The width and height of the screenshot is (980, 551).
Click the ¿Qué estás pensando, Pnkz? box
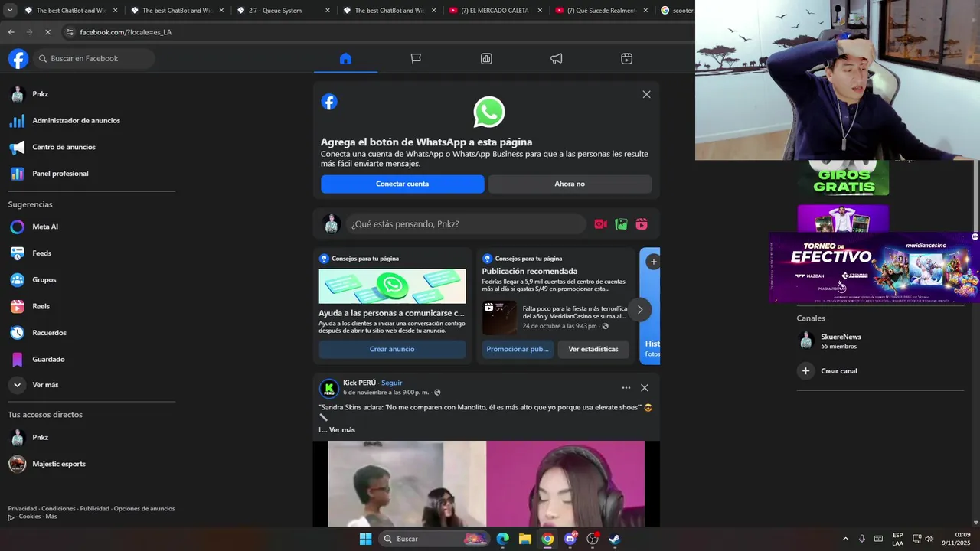point(465,224)
